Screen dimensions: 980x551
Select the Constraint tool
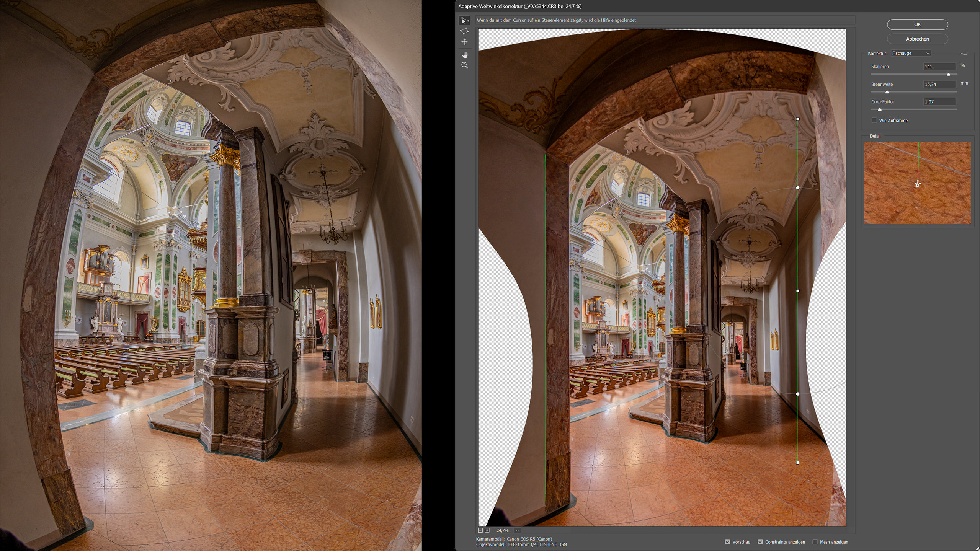[464, 21]
